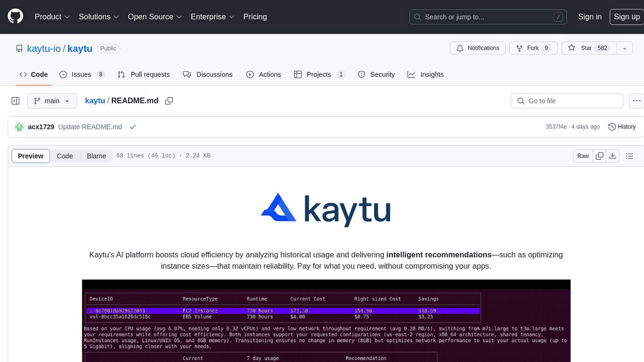Select the Preview view
The width and height of the screenshot is (644, 362).
31,156
